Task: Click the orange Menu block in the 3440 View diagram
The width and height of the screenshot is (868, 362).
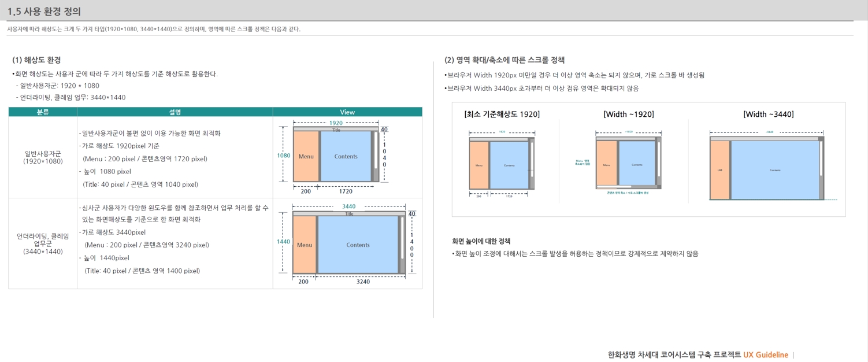Action: [305, 245]
